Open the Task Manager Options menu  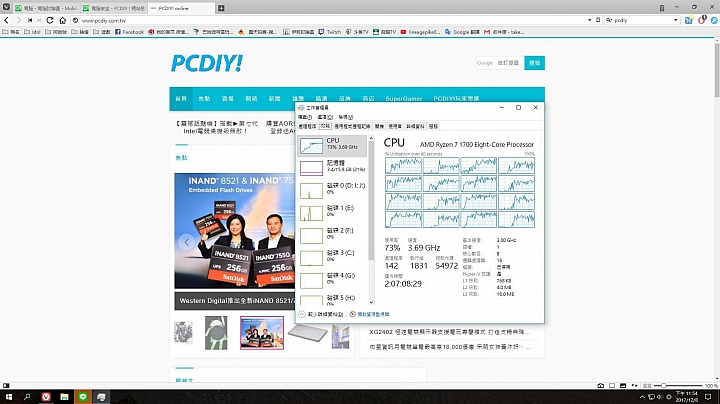[x=325, y=117]
